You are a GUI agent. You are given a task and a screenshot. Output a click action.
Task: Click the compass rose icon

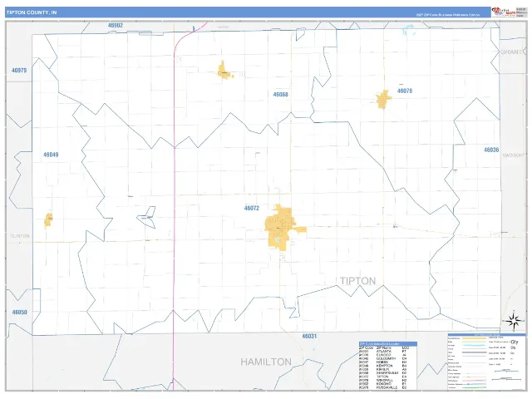click(514, 321)
